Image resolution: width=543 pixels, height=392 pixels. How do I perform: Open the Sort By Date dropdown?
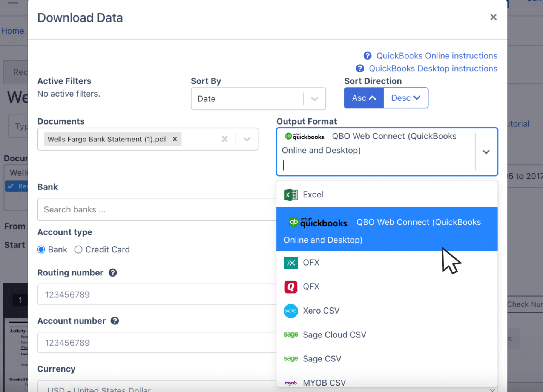coord(258,99)
